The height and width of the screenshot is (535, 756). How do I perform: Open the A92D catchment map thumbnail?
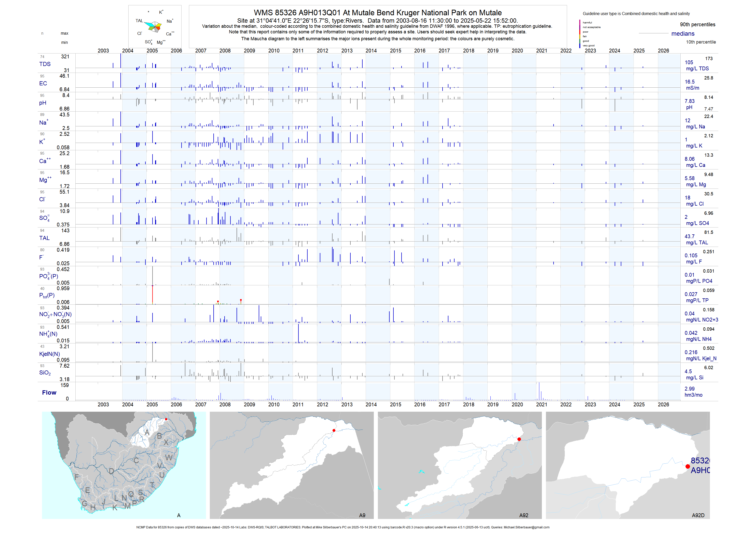628,465
